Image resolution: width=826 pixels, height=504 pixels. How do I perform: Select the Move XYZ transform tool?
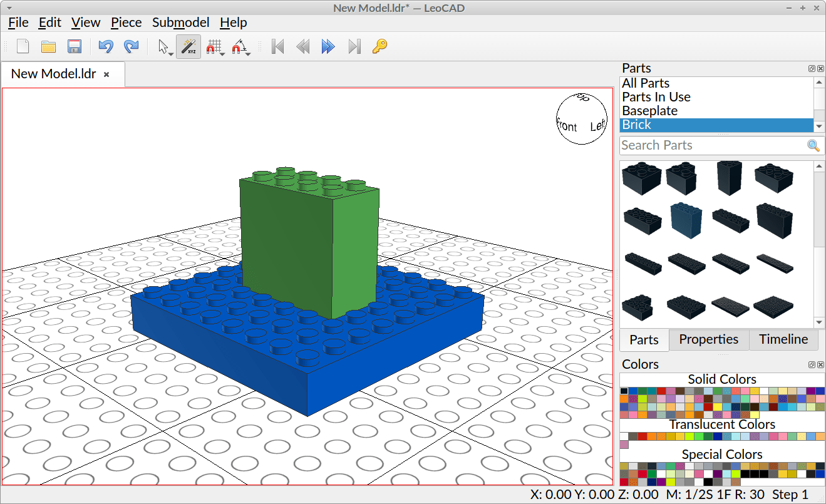(x=188, y=46)
